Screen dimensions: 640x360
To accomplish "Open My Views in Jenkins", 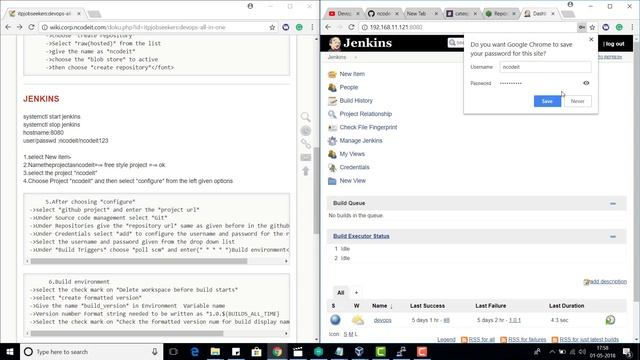I will 352,154.
